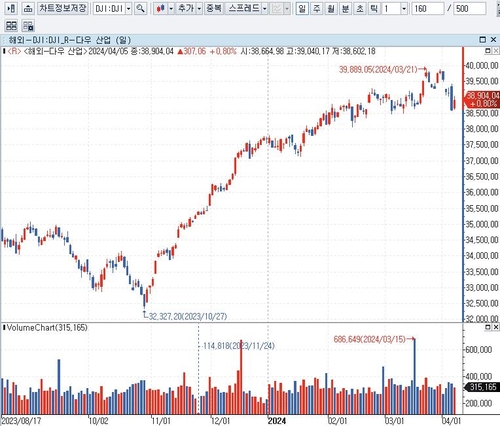Click the 차트정보저장 button
The image size is (500, 426).
[x=63, y=8]
